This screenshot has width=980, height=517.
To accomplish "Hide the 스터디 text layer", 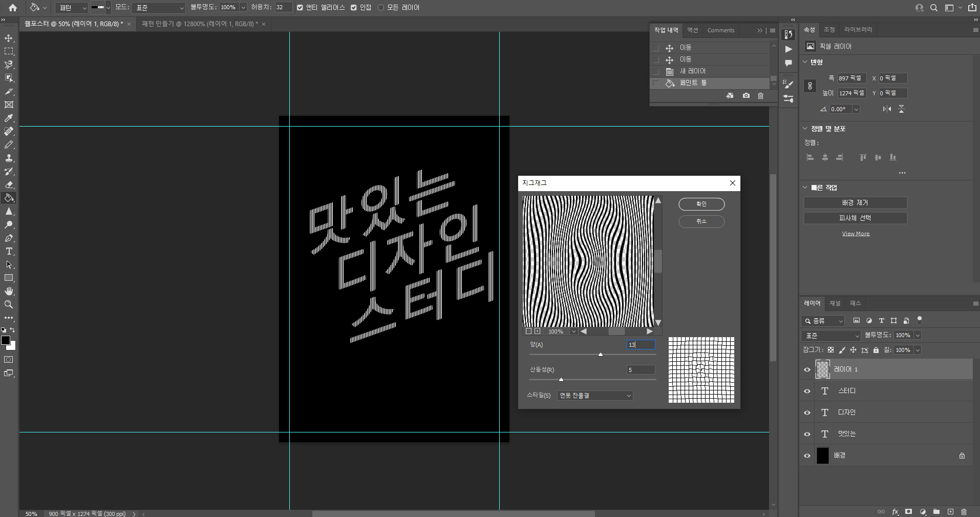I will click(x=807, y=391).
